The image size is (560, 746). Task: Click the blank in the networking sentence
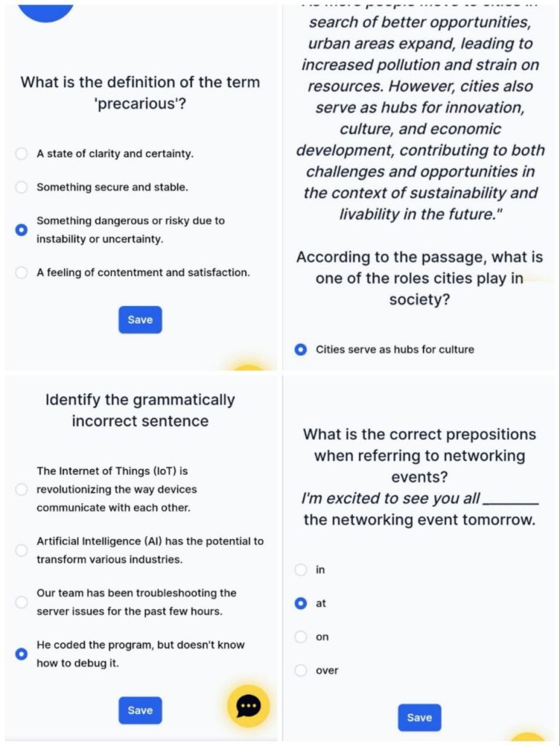point(511,500)
